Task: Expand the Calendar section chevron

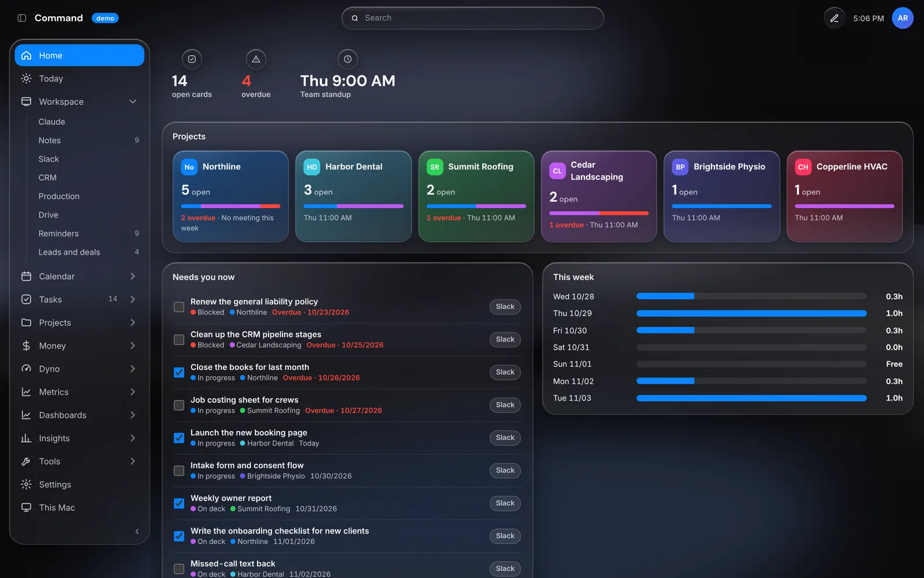Action: click(x=133, y=276)
